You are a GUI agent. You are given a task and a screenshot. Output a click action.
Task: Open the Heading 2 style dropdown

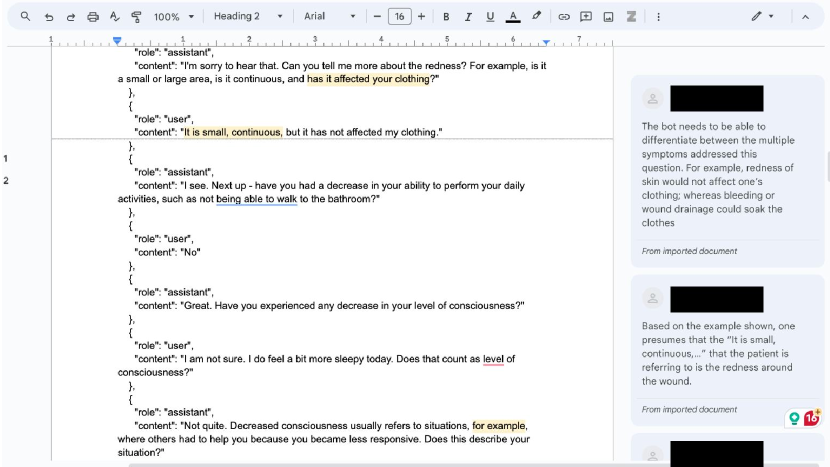click(x=247, y=17)
